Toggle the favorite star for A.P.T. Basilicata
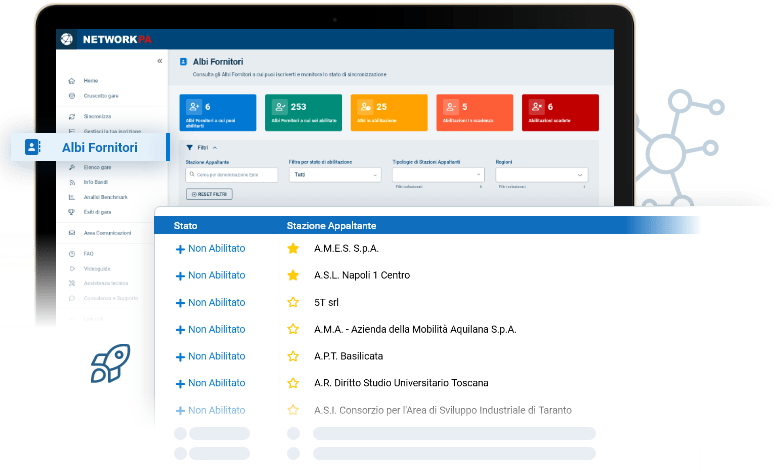The width and height of the screenshot is (774, 474). [293, 356]
